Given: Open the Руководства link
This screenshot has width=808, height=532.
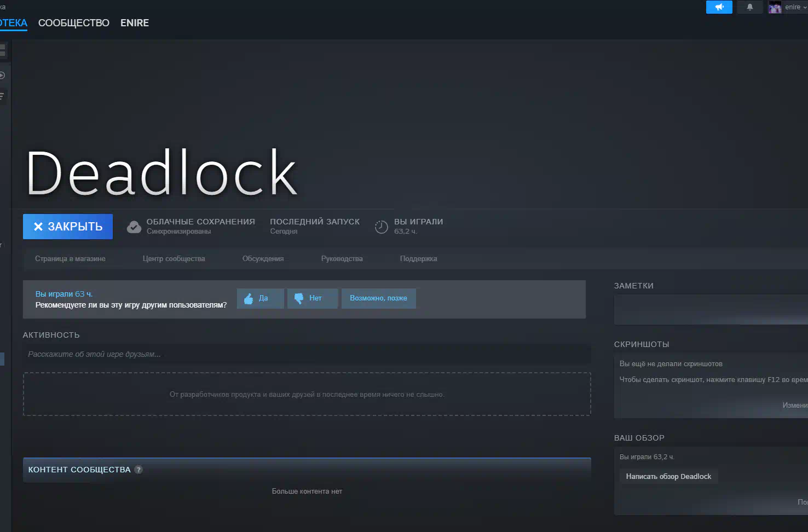Looking at the screenshot, I should pyautogui.click(x=342, y=259).
